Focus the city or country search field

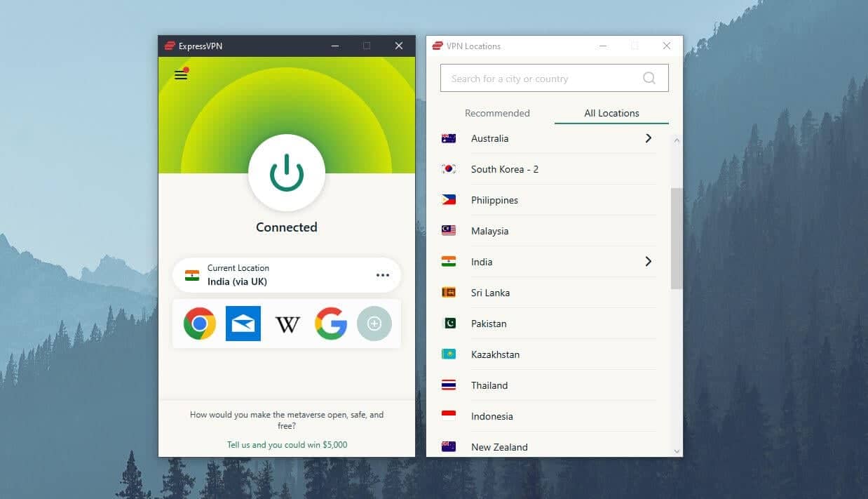(555, 79)
